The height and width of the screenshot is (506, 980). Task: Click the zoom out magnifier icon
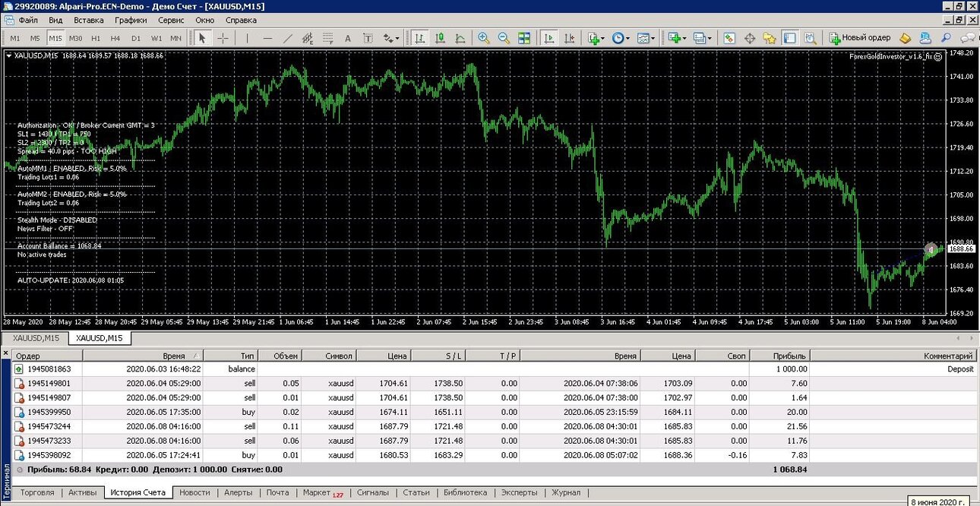click(504, 38)
